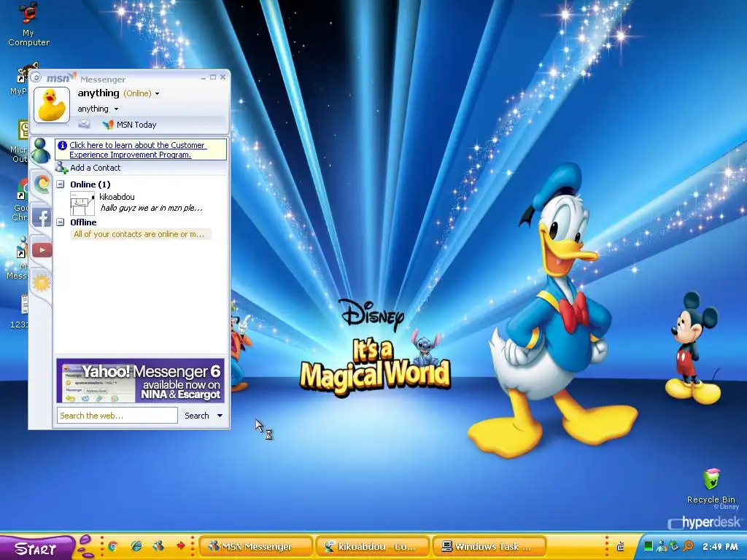Click kikoabdou's display picture thumbnail

pos(82,203)
